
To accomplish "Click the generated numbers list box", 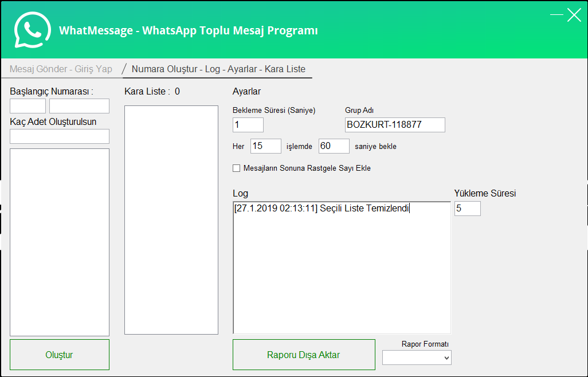I will (x=60, y=242).
